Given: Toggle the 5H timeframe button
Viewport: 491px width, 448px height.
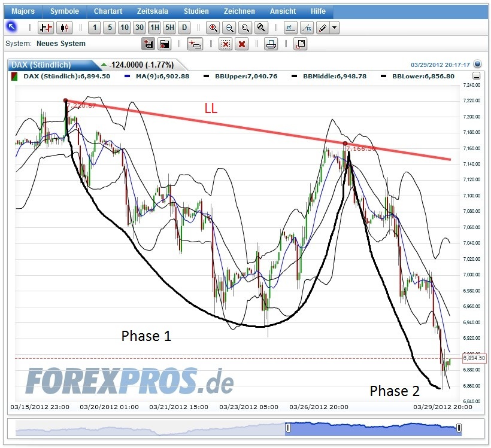Looking at the screenshot, I should (169, 27).
